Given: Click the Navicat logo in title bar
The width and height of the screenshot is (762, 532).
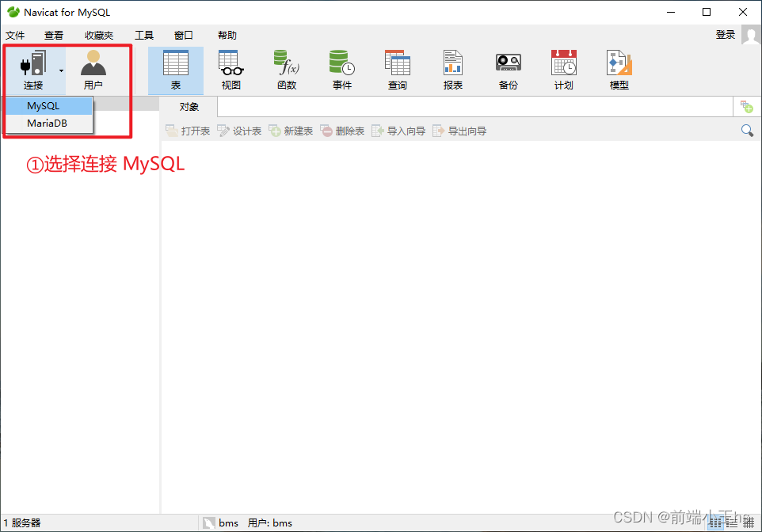Looking at the screenshot, I should 13,12.
